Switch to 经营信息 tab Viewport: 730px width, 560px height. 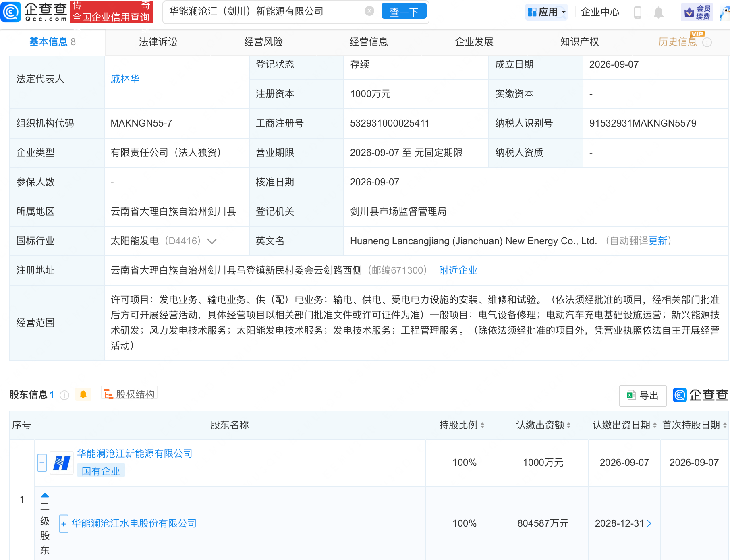(369, 42)
